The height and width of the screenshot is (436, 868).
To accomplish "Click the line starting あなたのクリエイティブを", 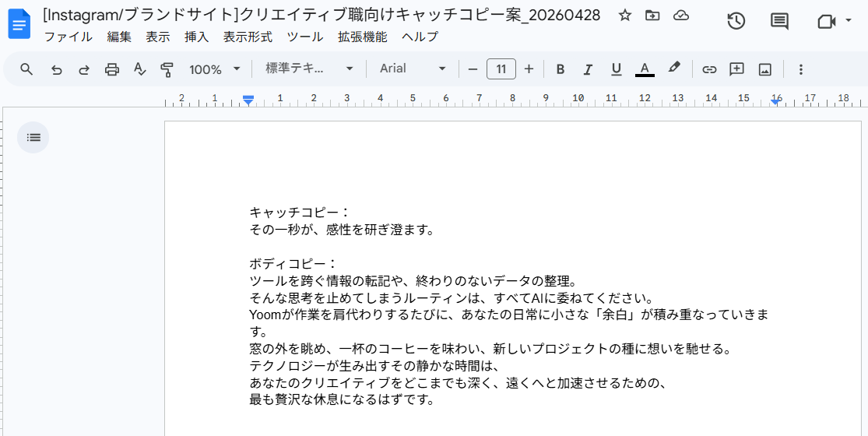I will point(457,383).
